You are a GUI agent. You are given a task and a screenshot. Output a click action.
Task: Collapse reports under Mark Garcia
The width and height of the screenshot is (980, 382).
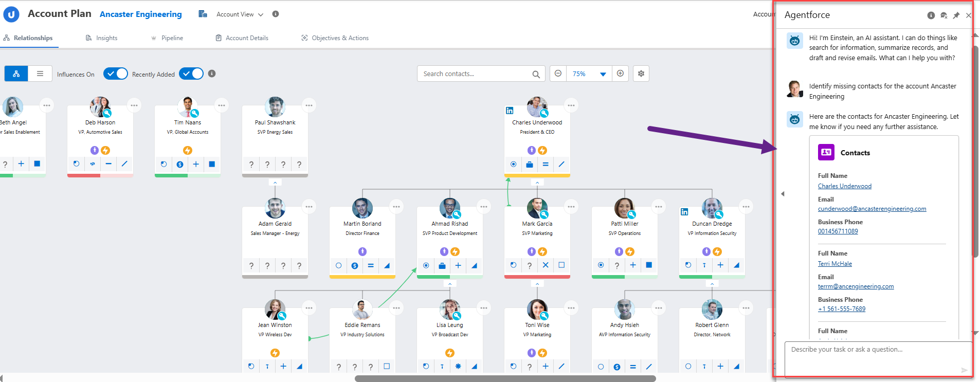tap(537, 284)
